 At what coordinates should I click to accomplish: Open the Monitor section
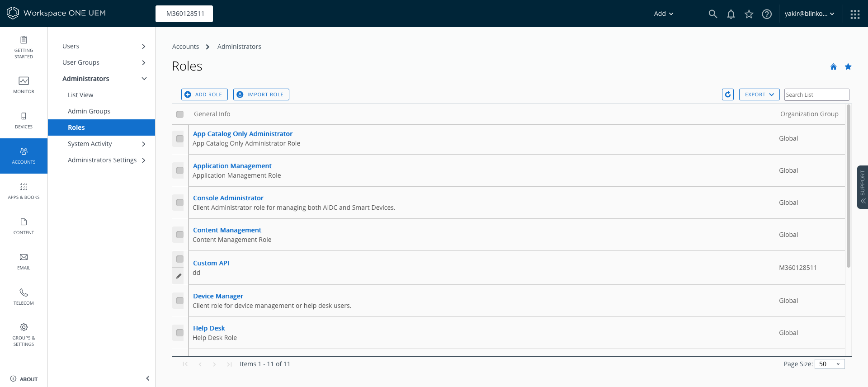(x=24, y=85)
